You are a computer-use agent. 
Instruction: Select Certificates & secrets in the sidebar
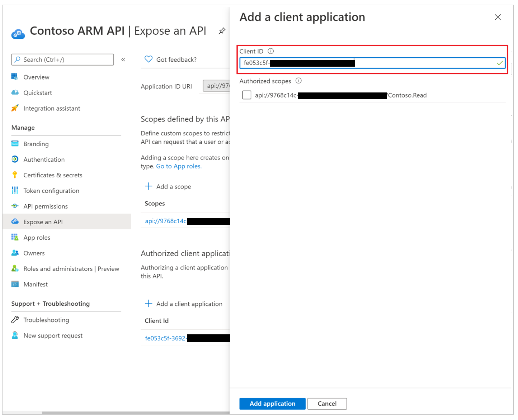53,175
